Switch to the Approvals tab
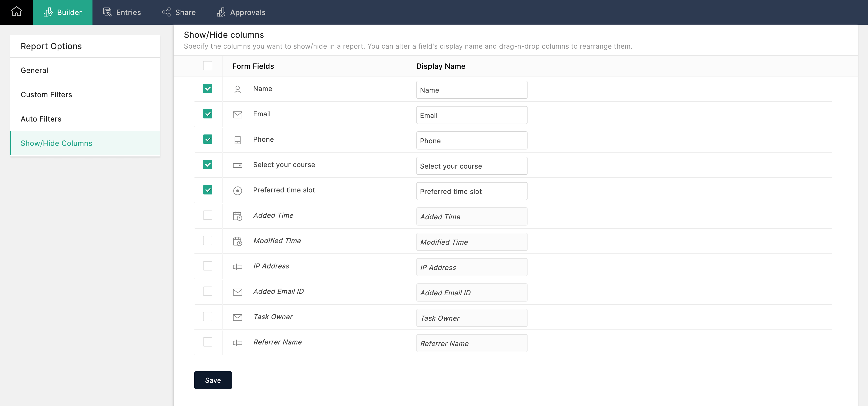 (x=241, y=12)
